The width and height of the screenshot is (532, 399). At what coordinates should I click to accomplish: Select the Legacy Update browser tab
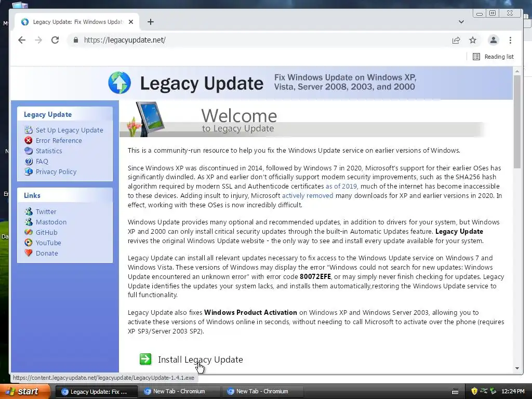77,22
